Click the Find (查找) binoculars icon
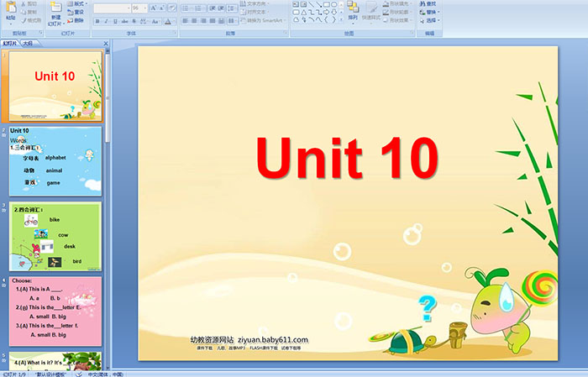Image resolution: width=588 pixels, height=377 pixels. point(423,3)
